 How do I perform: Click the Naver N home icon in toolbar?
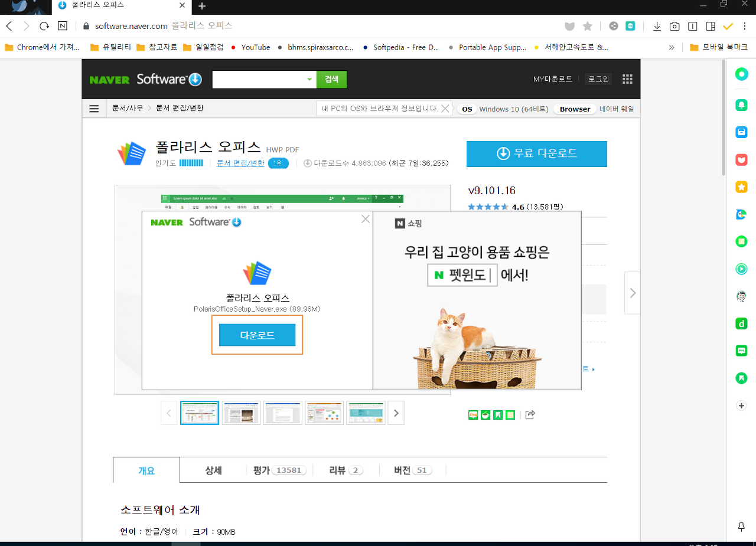[62, 26]
